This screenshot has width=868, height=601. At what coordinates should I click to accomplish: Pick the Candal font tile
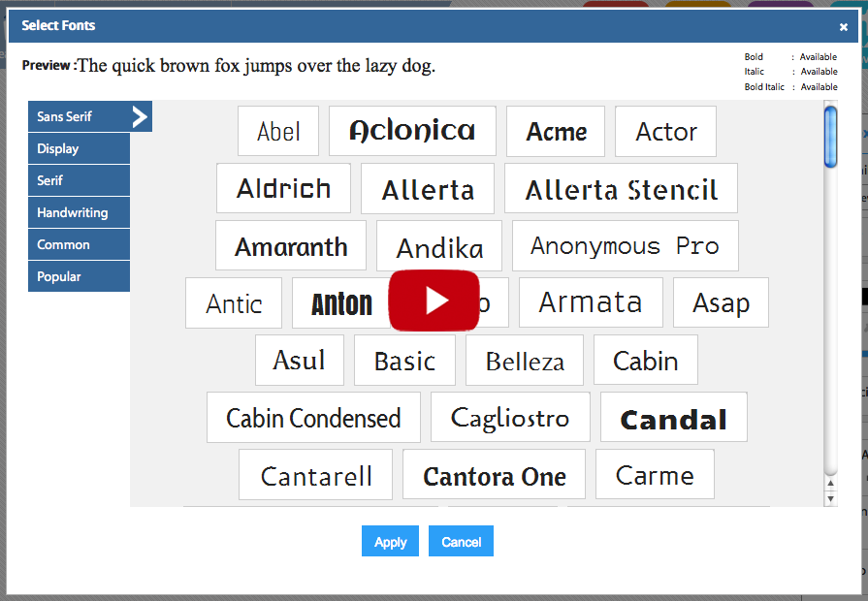click(674, 418)
